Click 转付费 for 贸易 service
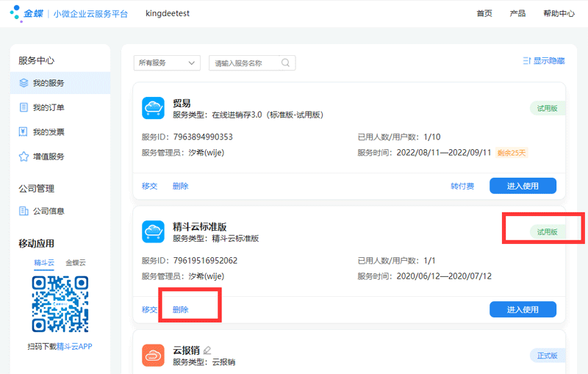Screen dimensions: 588x374 [462, 186]
